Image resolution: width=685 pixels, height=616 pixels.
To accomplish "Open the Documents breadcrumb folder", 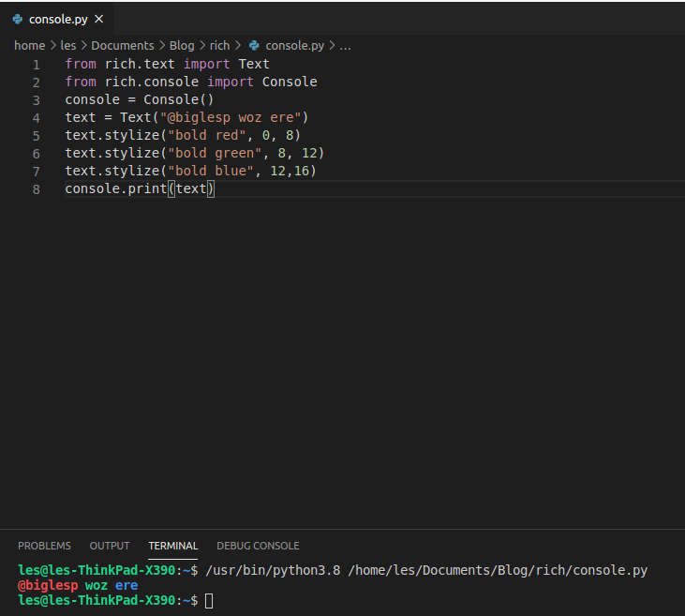I will pyautogui.click(x=123, y=45).
